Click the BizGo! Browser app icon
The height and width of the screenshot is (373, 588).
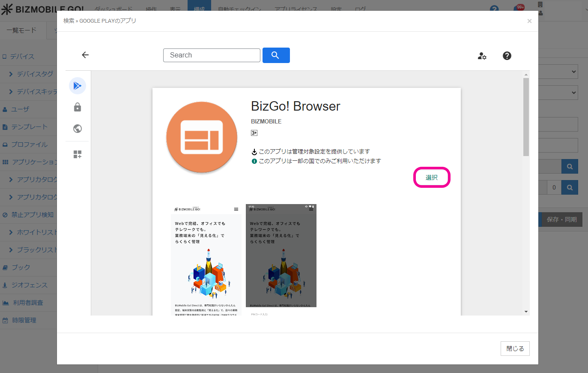202,137
